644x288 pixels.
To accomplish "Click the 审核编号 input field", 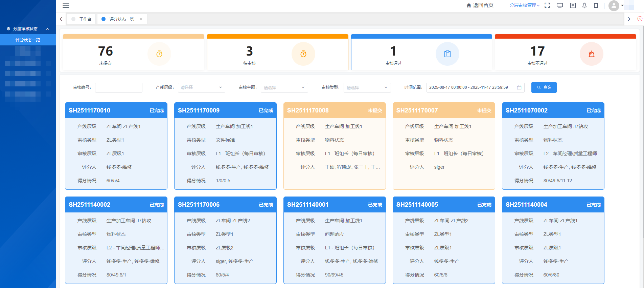I will pyautogui.click(x=118, y=87).
